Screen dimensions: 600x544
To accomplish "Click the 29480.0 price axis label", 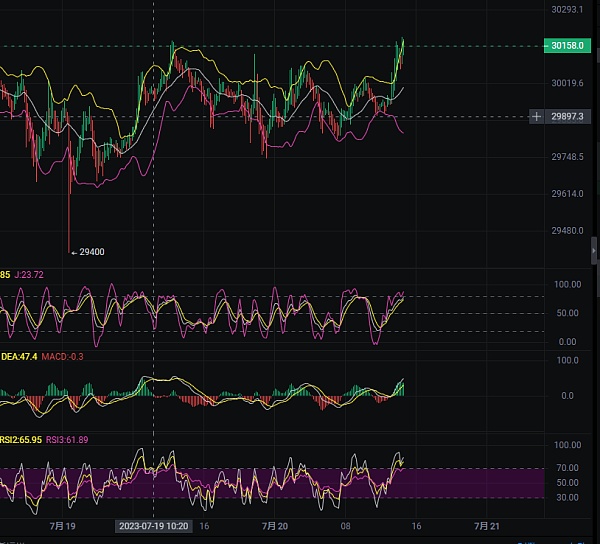I will pos(567,231).
